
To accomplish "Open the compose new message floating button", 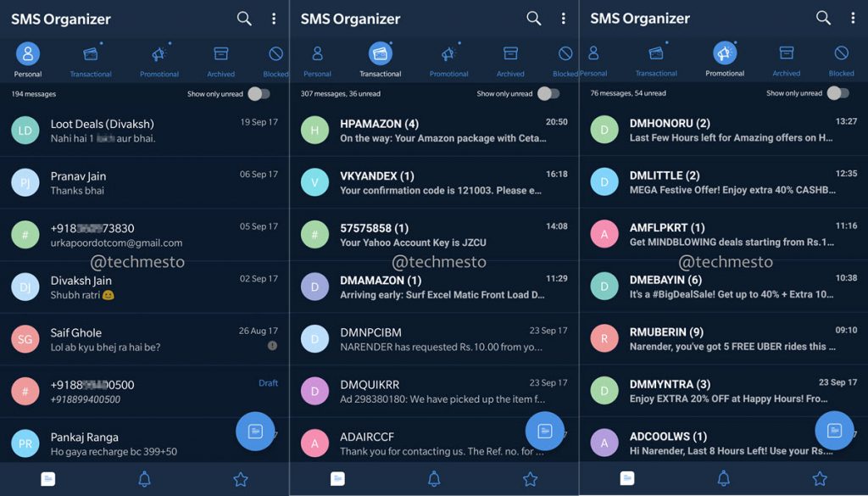I will pyautogui.click(x=255, y=432).
